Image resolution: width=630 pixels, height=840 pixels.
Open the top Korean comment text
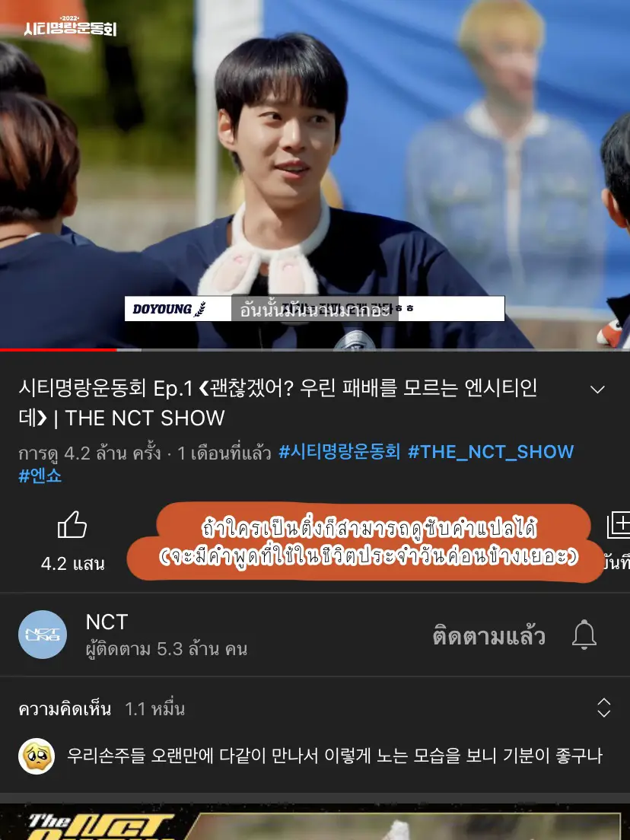pyautogui.click(x=334, y=756)
